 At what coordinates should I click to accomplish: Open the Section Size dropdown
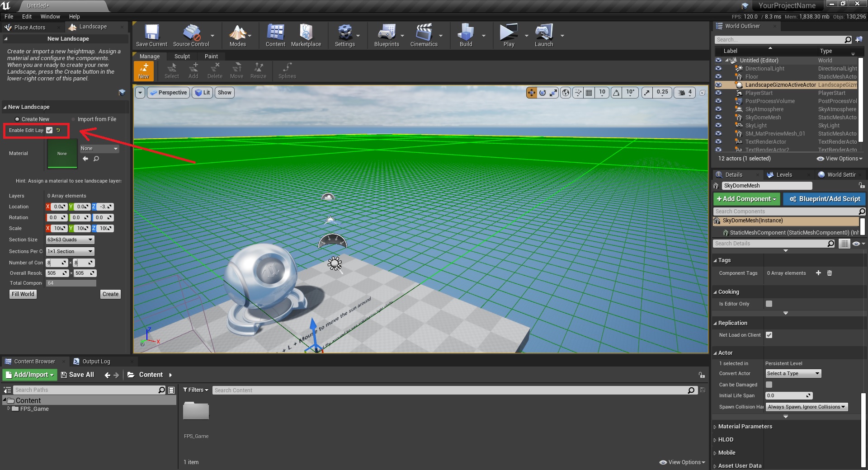(x=70, y=240)
